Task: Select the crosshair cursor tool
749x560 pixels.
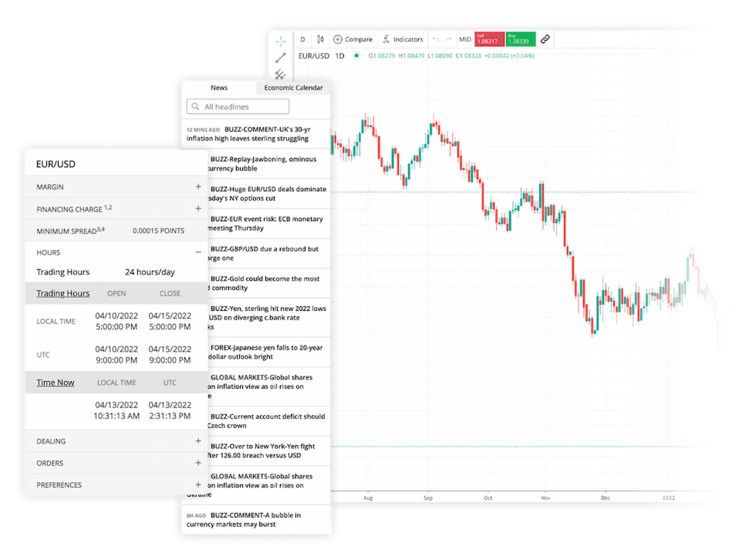Action: point(281,41)
